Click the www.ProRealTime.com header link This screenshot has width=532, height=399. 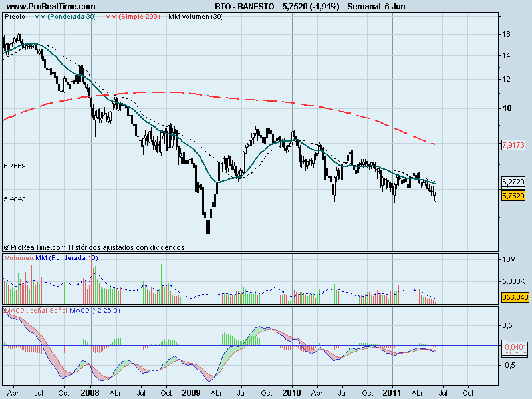[x=51, y=7]
